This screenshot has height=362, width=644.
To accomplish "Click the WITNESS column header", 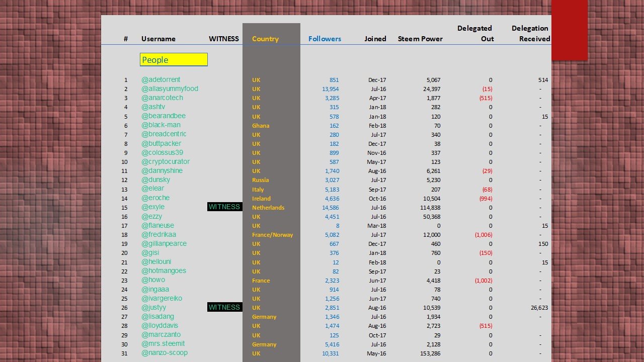I will coord(223,39).
